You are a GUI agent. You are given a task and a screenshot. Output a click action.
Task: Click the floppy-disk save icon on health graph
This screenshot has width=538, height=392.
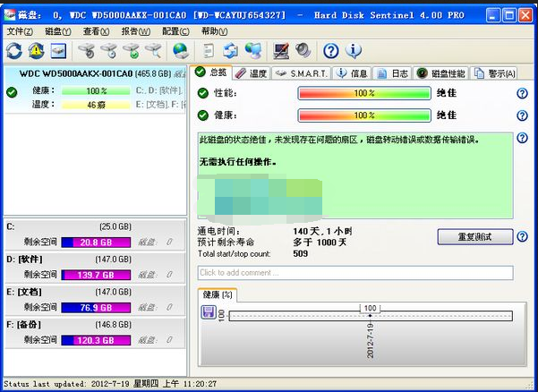click(209, 312)
